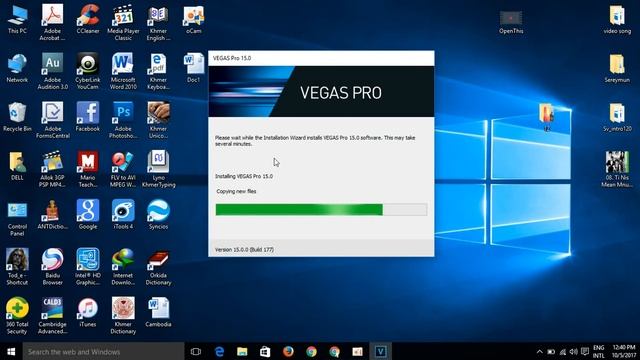Open the Tod_e Shortcut icon
Viewport: 640px width, 360px height.
[x=17, y=267]
